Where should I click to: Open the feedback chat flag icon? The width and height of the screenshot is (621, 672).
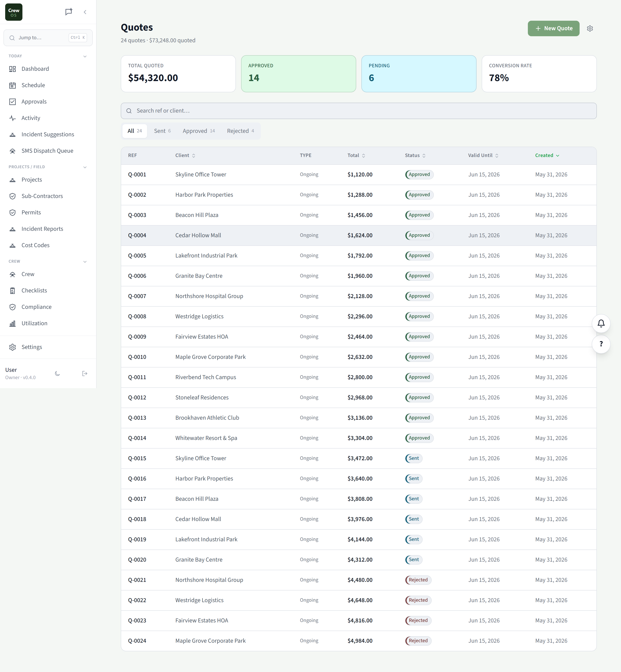coord(69,12)
